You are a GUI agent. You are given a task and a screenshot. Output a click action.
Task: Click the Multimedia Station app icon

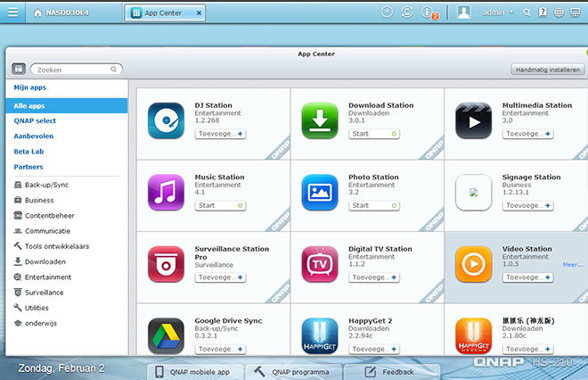point(474,121)
